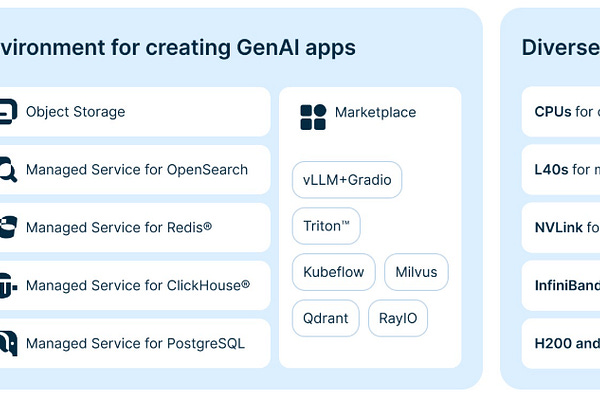
Task: Choose the Milvus chip
Action: tap(416, 272)
